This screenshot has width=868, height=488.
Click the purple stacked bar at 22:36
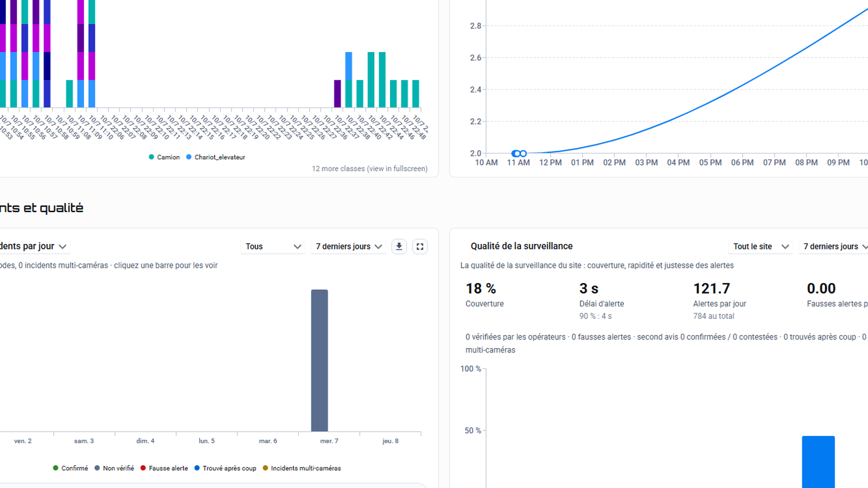click(337, 93)
